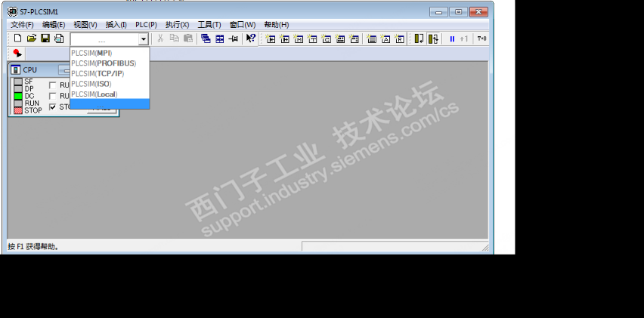Insert a vertical bits variable window
The width and height of the screenshot is (644, 318).
pyautogui.click(x=354, y=39)
